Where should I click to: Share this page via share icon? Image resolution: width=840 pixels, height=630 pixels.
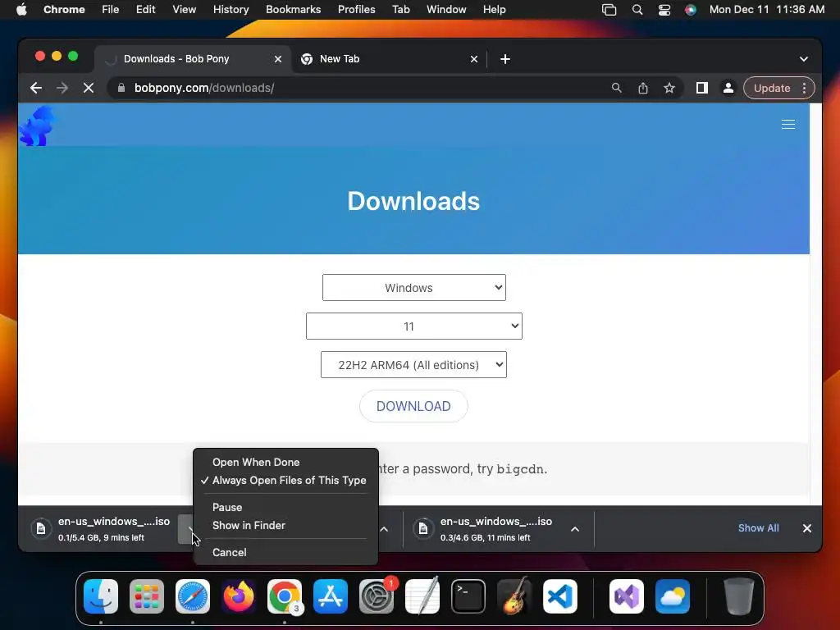(x=643, y=88)
